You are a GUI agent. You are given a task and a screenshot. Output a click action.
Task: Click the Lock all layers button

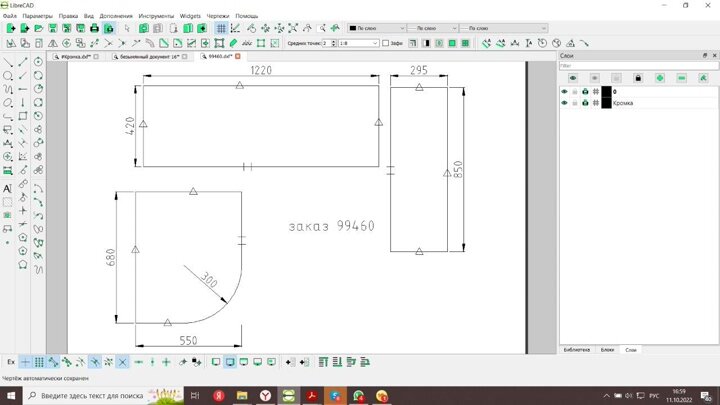638,78
